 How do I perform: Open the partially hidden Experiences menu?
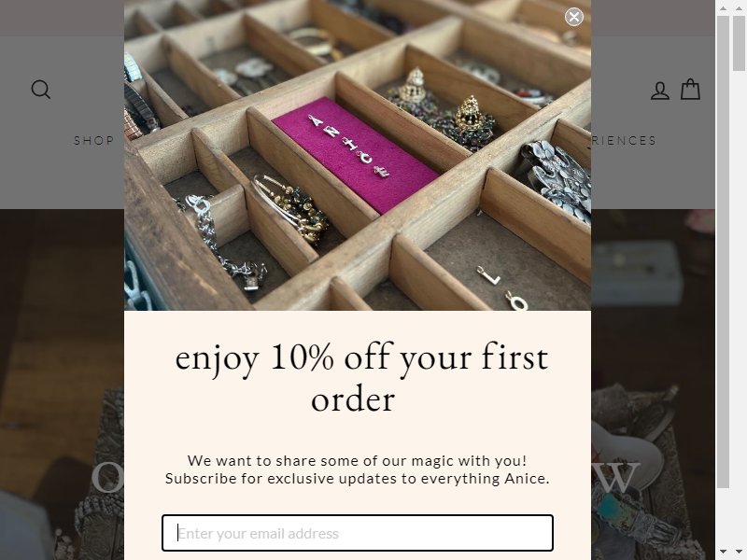tap(624, 141)
